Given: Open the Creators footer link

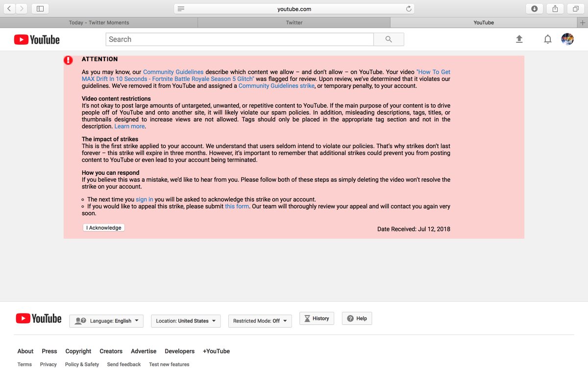Looking at the screenshot, I should tap(111, 351).
